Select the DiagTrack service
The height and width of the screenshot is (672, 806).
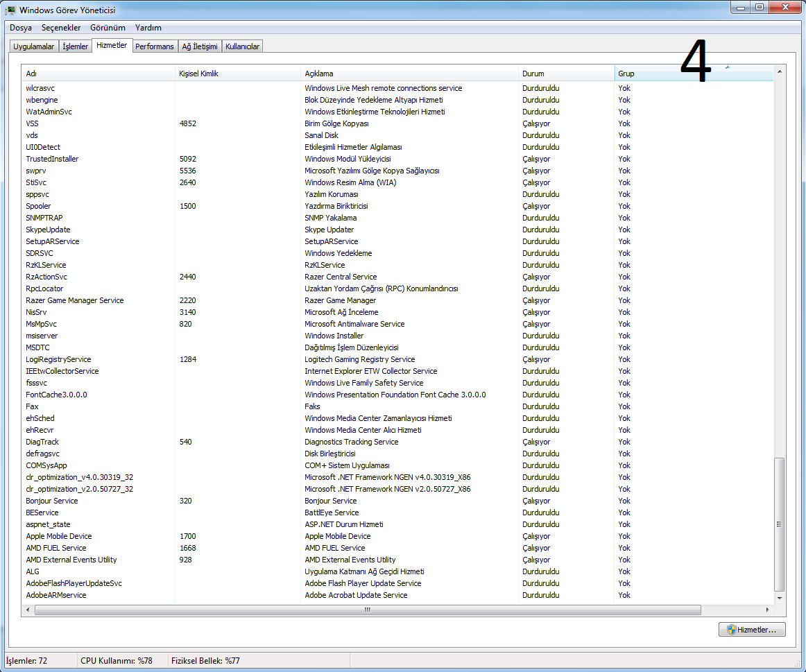click(x=42, y=442)
